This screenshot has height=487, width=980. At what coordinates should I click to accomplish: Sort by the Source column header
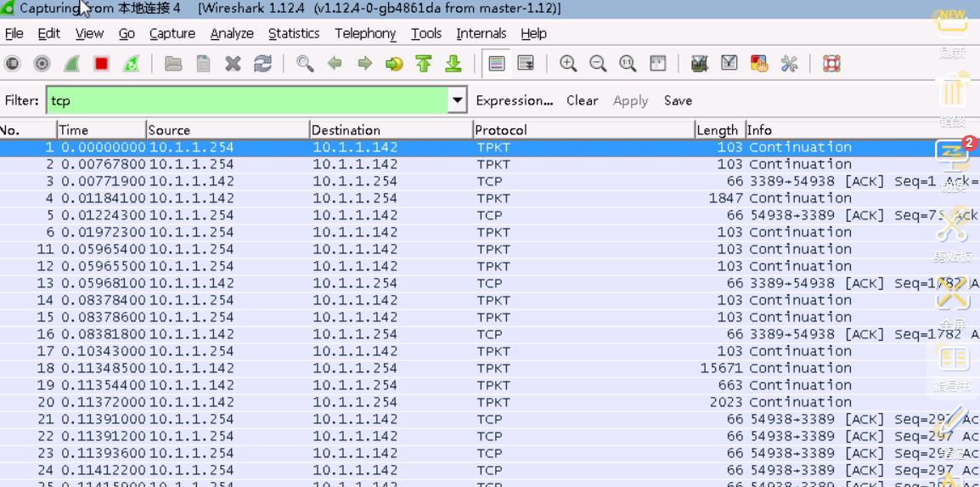[228, 130]
